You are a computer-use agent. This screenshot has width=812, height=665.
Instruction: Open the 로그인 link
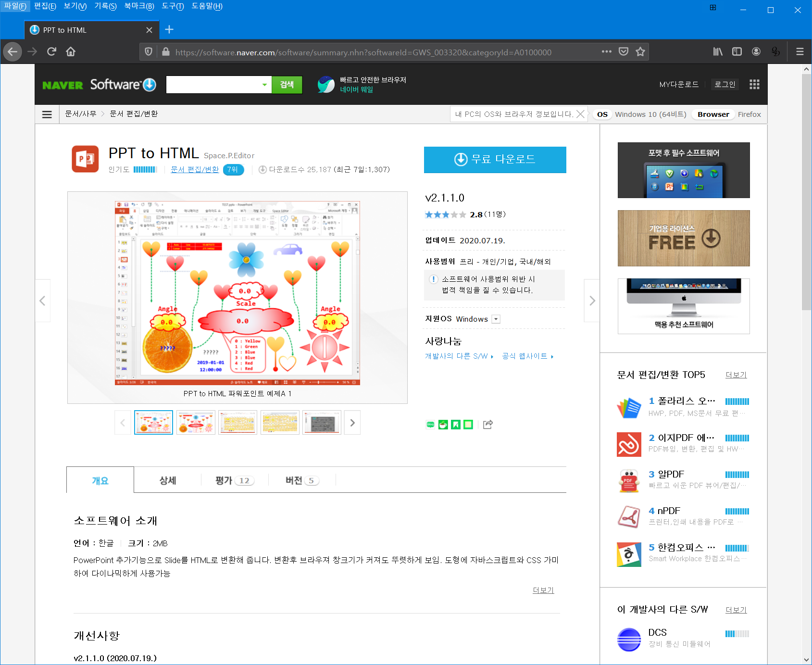pos(725,85)
